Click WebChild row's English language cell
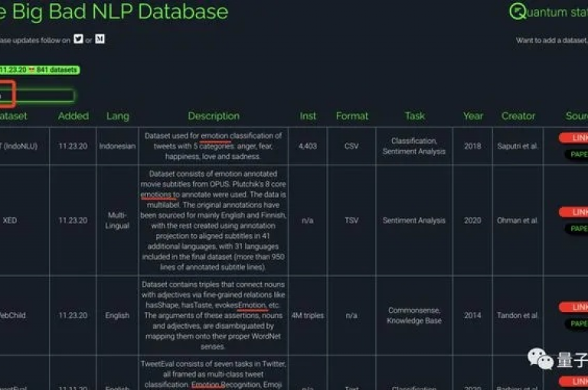 point(117,316)
